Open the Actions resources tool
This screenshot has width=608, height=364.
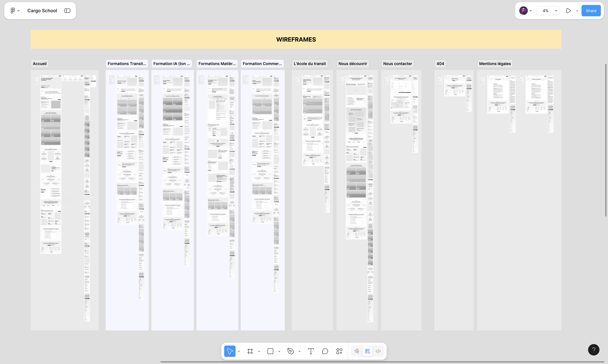pyautogui.click(x=339, y=351)
